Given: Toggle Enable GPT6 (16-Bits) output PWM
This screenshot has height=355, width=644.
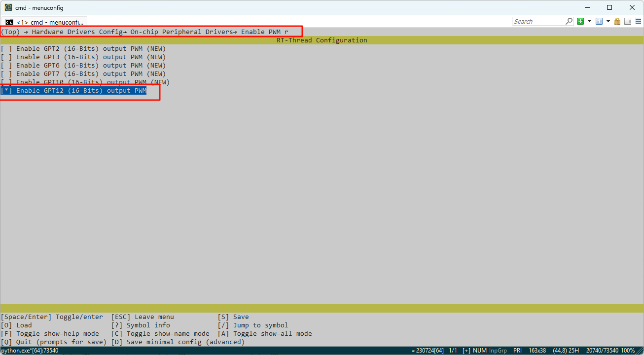Looking at the screenshot, I should 83,66.
